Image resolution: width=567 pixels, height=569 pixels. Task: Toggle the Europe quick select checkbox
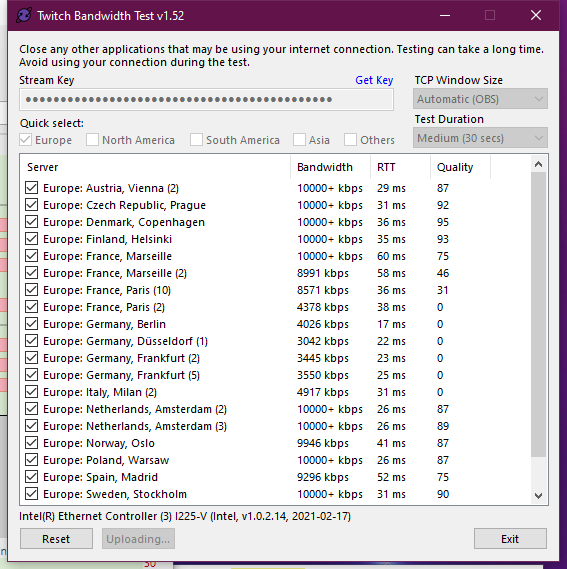25,140
